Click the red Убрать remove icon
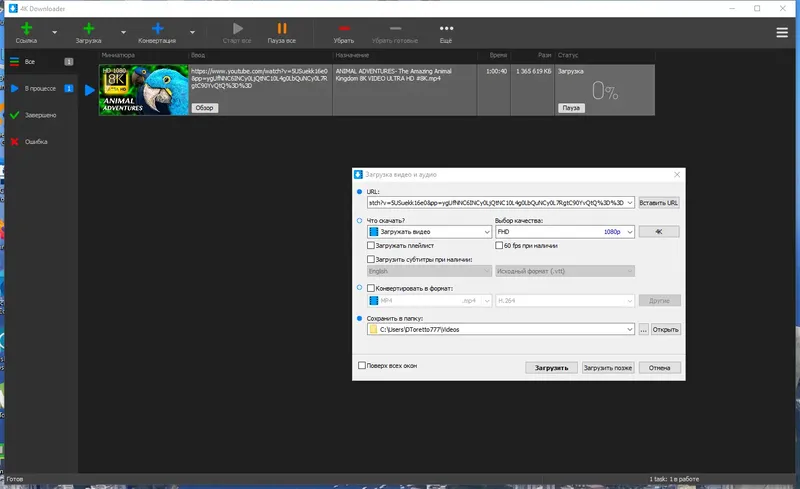Image resolution: width=800 pixels, height=489 pixels. pyautogui.click(x=344, y=29)
